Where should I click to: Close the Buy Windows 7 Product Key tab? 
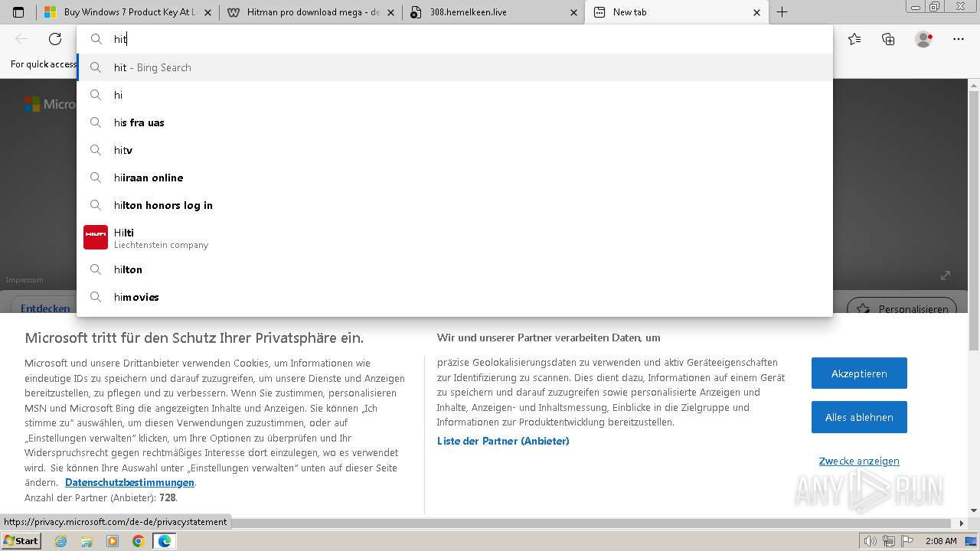207,12
